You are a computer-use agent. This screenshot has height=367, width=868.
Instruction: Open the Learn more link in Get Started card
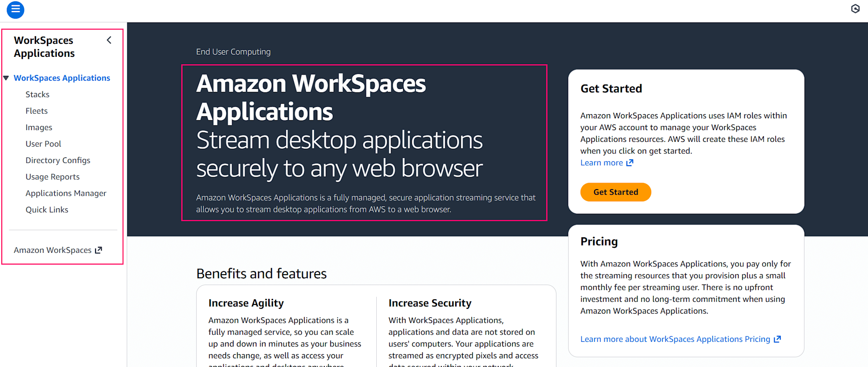[602, 162]
